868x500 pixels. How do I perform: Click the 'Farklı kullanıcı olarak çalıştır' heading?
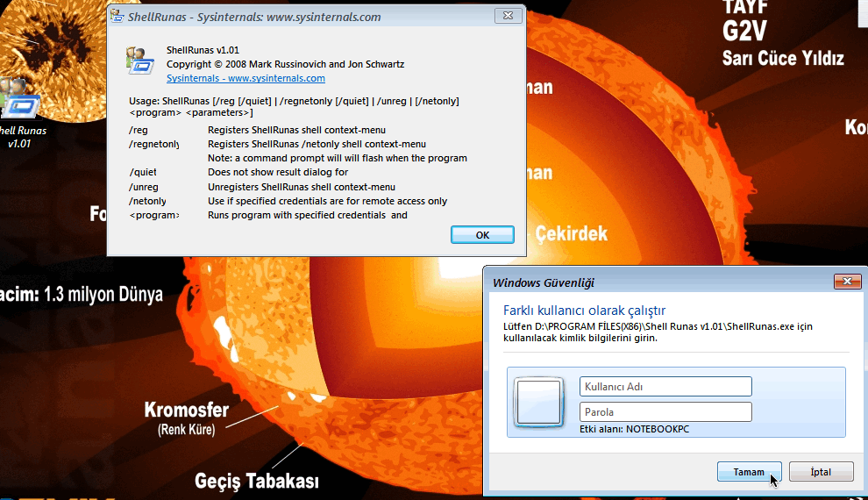584,310
